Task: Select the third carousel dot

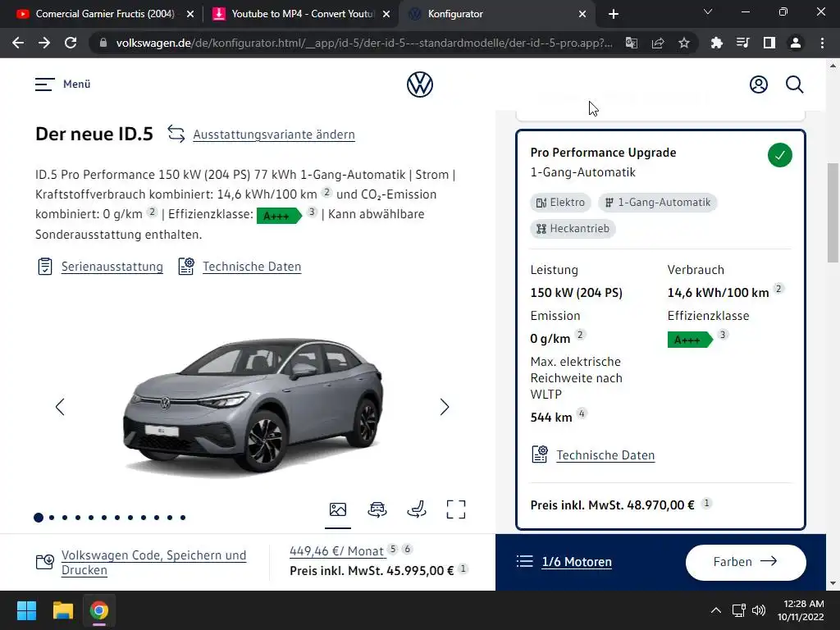Action: 65,518
